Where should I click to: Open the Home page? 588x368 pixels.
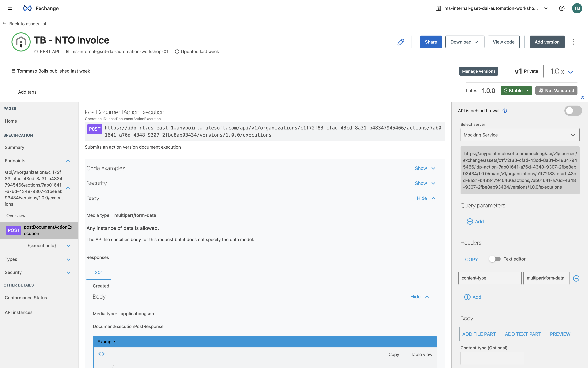[x=11, y=121]
